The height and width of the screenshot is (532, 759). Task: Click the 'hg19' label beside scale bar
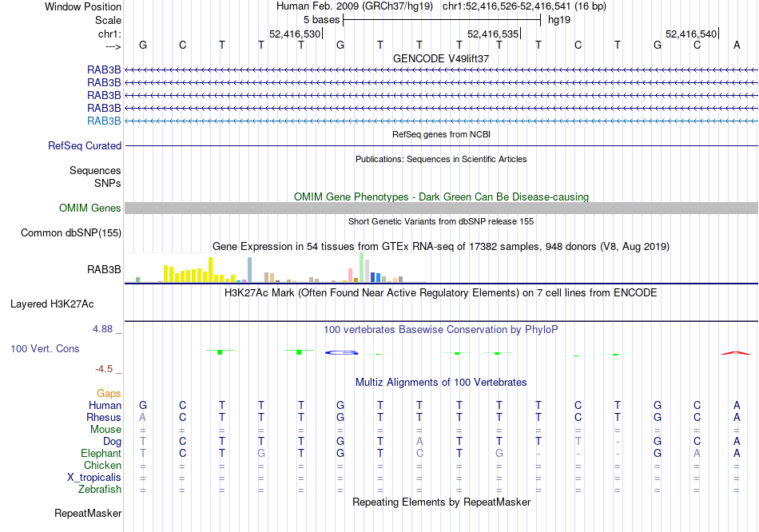(559, 20)
